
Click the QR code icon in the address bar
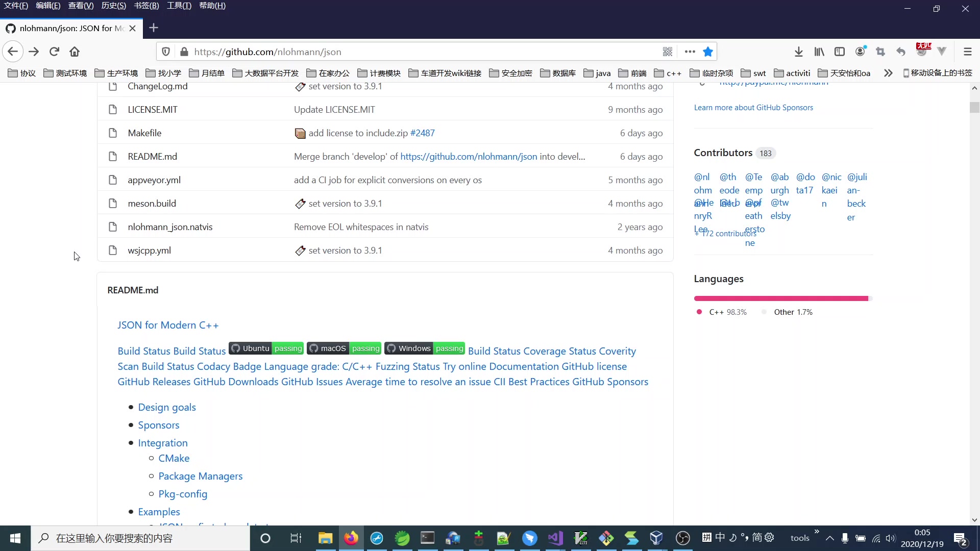click(x=667, y=52)
